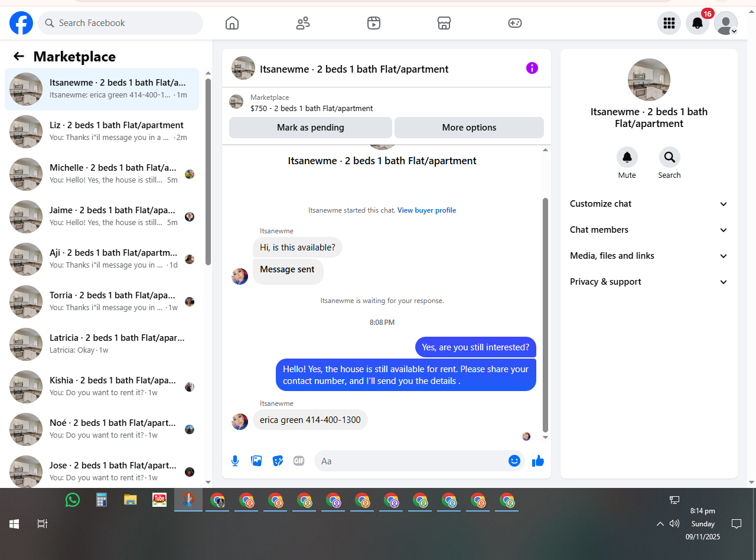This screenshot has height=560, width=756.
Task: Open the account profile avatar menu
Action: tap(726, 23)
